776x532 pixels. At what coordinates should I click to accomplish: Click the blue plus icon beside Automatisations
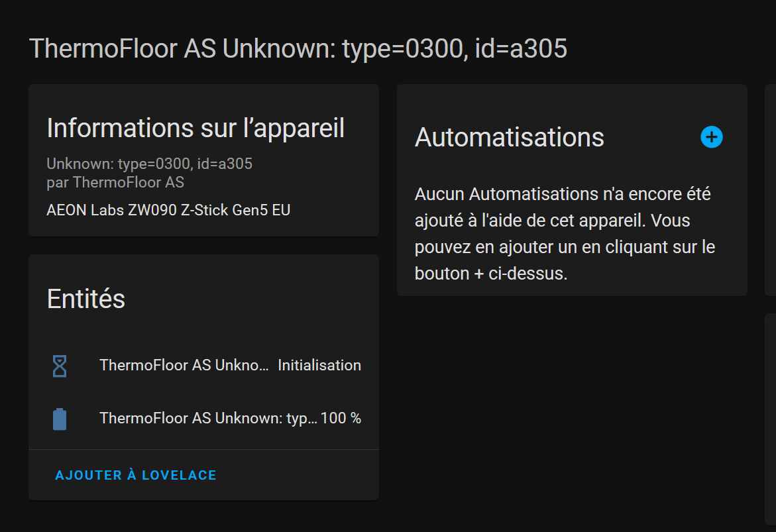pos(711,137)
